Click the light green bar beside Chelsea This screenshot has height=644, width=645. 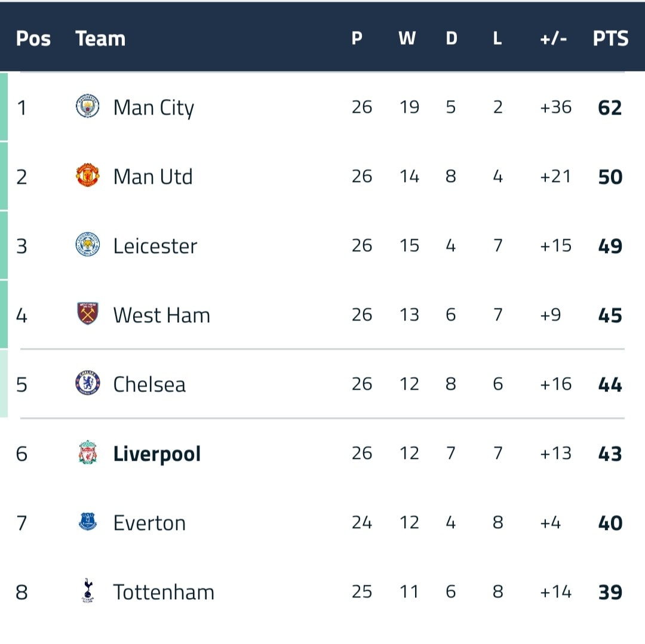pos(4,383)
